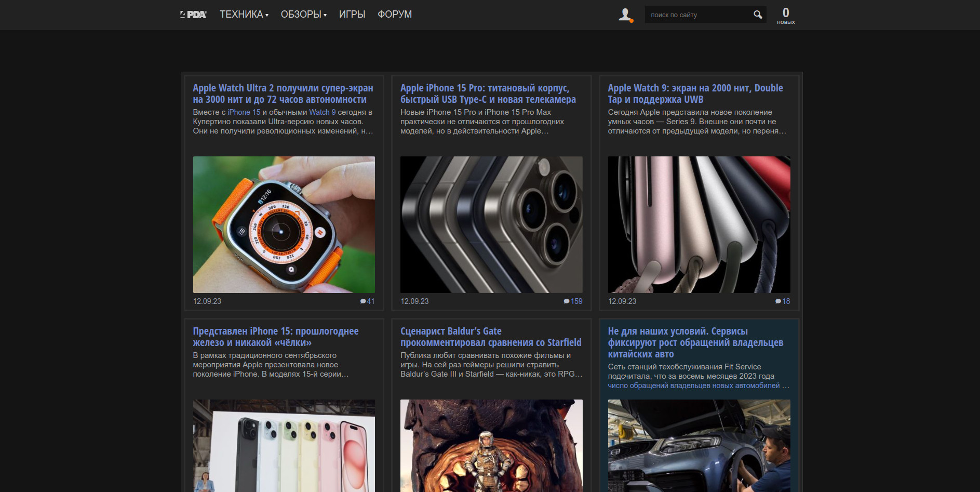Click the 4PDA logo
This screenshot has height=492, width=980.
193,15
